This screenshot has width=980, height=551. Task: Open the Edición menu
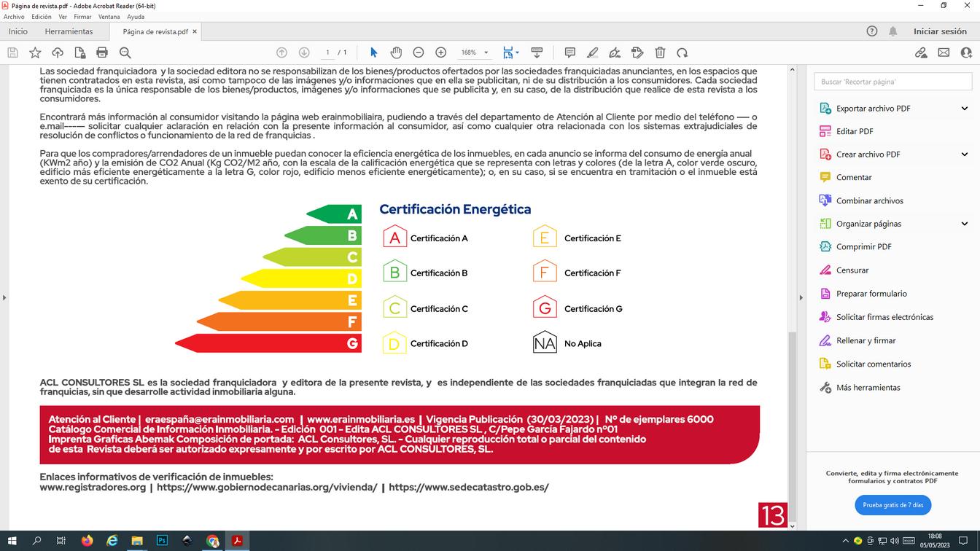pos(42,17)
